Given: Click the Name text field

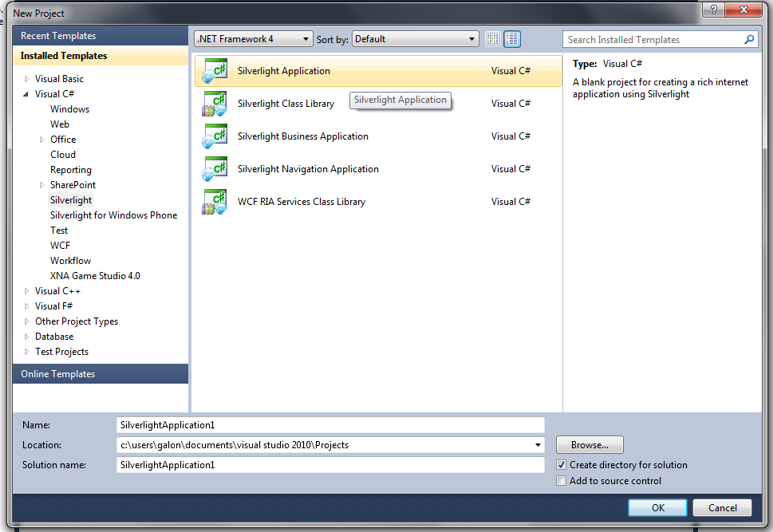Looking at the screenshot, I should (330, 425).
